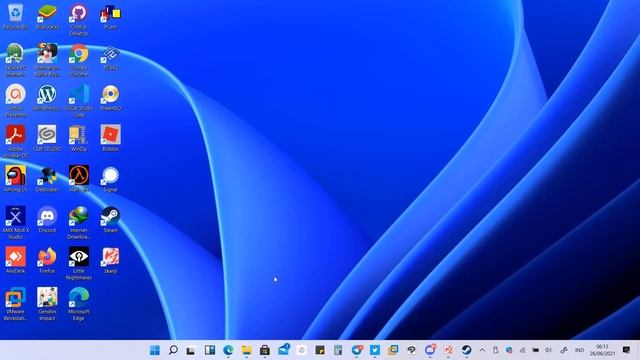Select the VMware Workstation desktop shortcut
The image size is (640, 360).
tap(16, 304)
